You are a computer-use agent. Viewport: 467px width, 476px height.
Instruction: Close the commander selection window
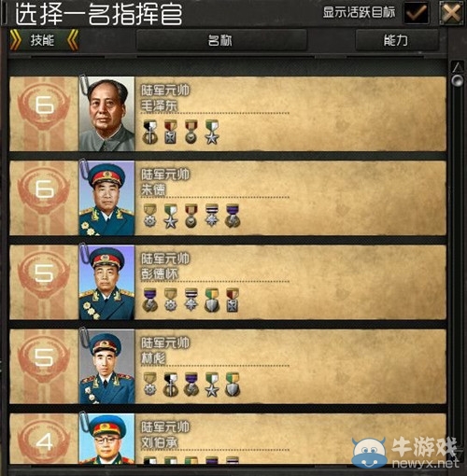tap(450, 13)
